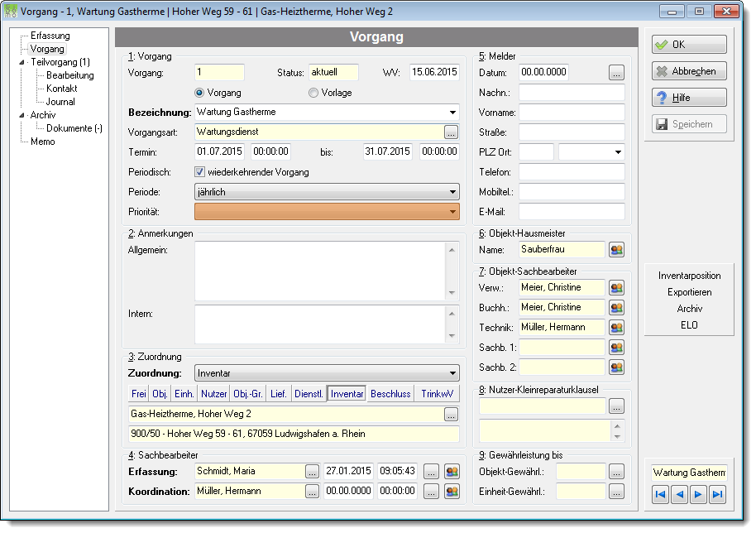Jump to first record with navigation arrow
This screenshot has height=533, width=756.
click(x=660, y=494)
